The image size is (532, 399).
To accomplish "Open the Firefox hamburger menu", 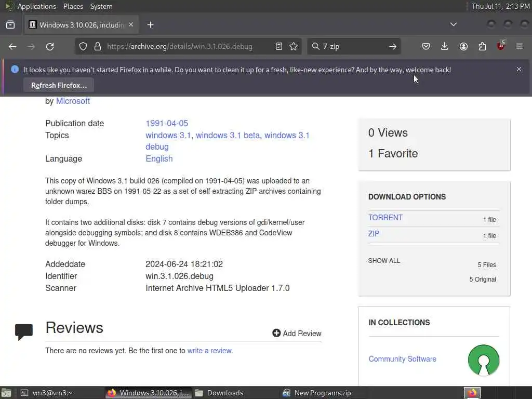I will click(520, 46).
